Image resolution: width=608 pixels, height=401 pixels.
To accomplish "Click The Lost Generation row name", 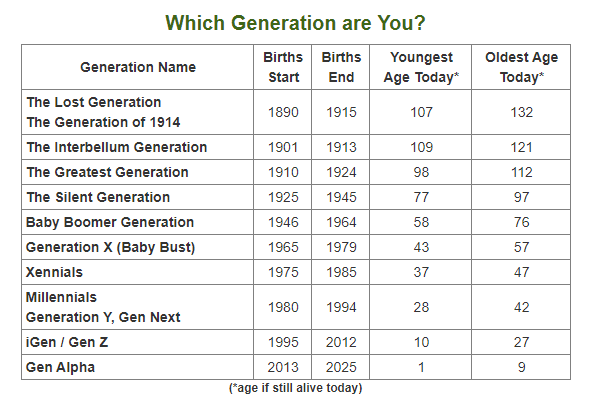I will [x=94, y=103].
